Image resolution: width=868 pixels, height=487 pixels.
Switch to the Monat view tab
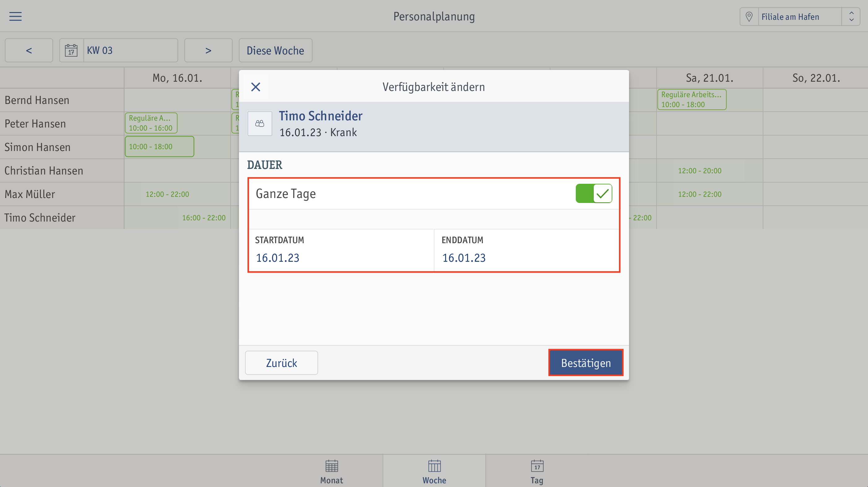click(331, 472)
